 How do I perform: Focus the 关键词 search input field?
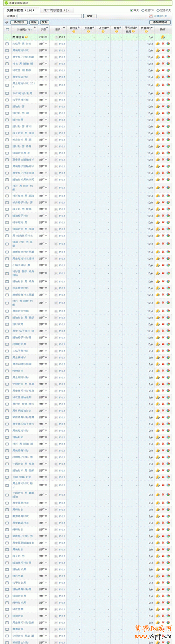(49, 16)
